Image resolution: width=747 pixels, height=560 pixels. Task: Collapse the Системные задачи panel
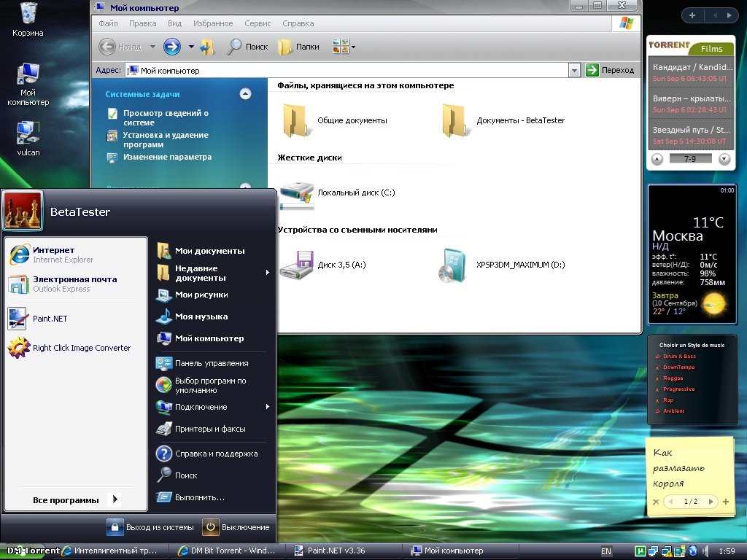(245, 94)
